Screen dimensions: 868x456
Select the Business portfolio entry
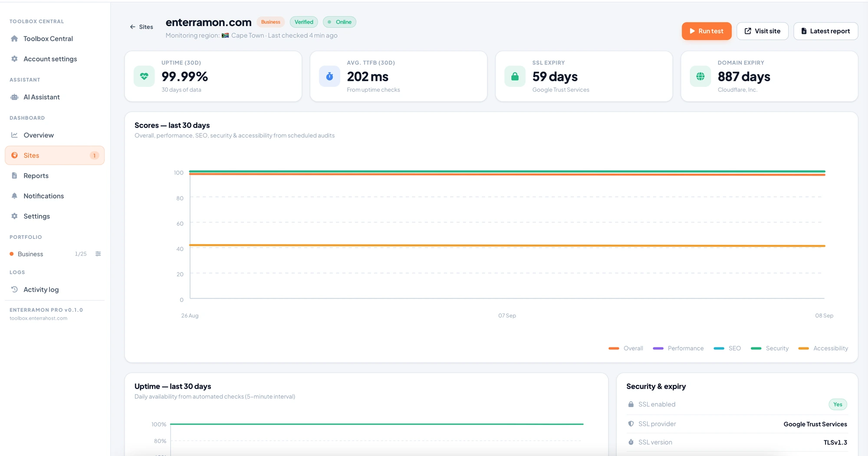[x=30, y=254]
